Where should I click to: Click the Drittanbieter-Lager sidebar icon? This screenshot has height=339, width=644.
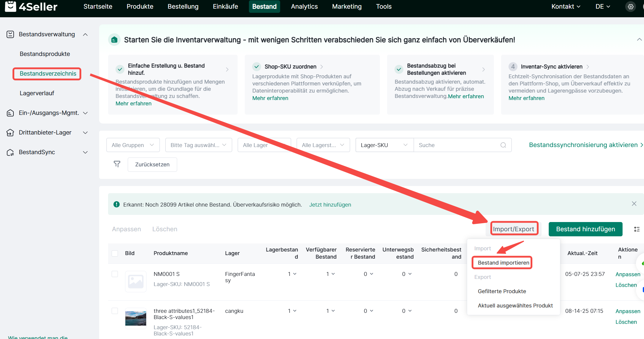pos(10,132)
